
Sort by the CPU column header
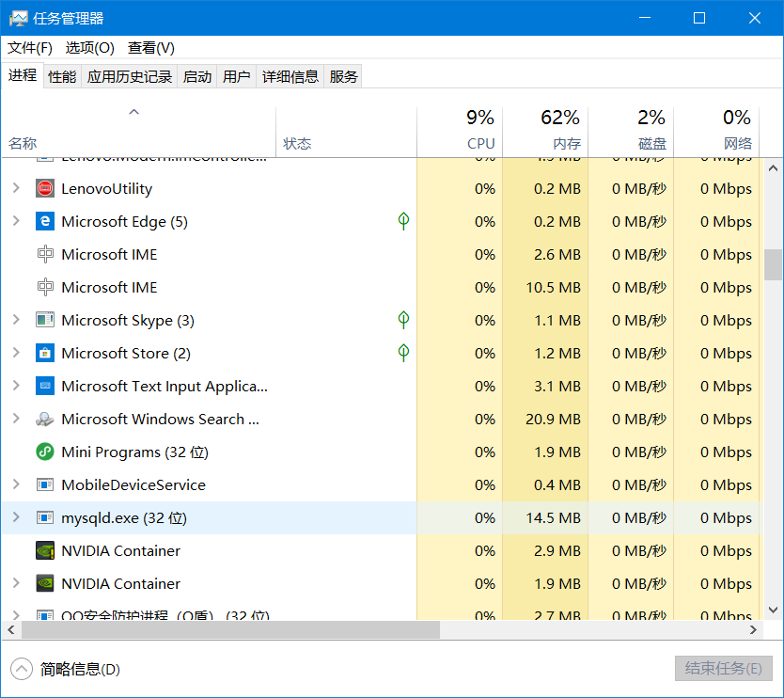coord(460,132)
